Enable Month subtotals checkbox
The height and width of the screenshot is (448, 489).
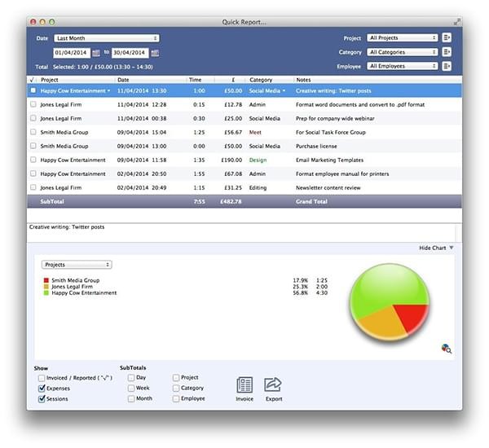pos(131,399)
